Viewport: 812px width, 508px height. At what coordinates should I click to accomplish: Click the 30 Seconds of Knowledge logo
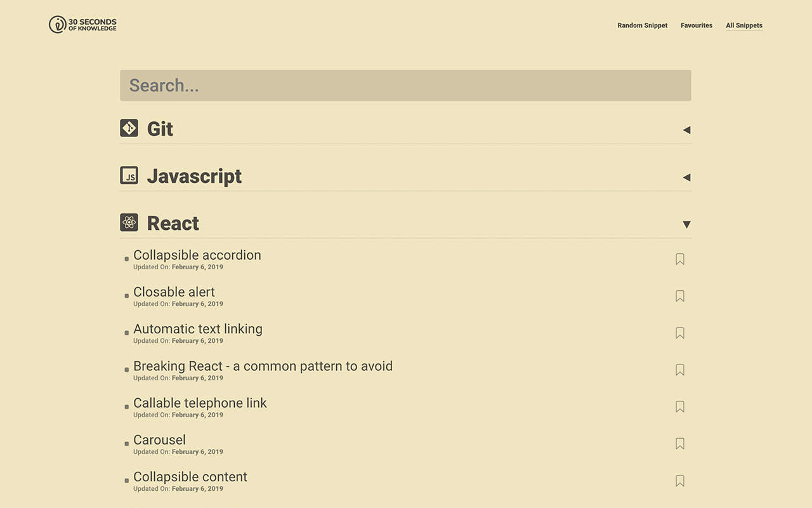tap(82, 25)
